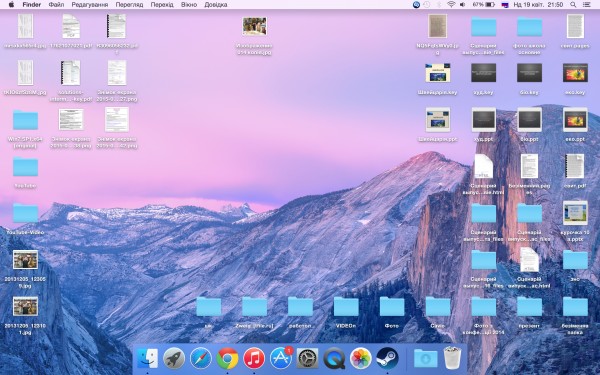Open the Перегляд menu
Image resolution: width=600 pixels, height=375 pixels.
point(129,5)
